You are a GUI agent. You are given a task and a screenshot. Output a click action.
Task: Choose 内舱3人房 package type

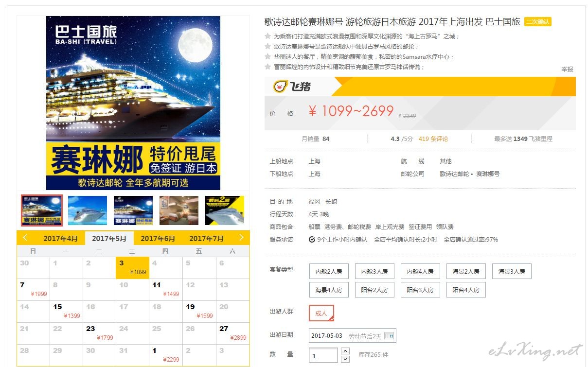point(374,271)
